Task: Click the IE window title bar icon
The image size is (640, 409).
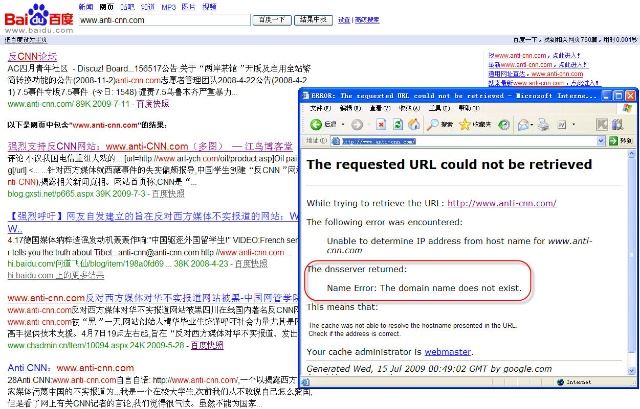Action: [306, 96]
